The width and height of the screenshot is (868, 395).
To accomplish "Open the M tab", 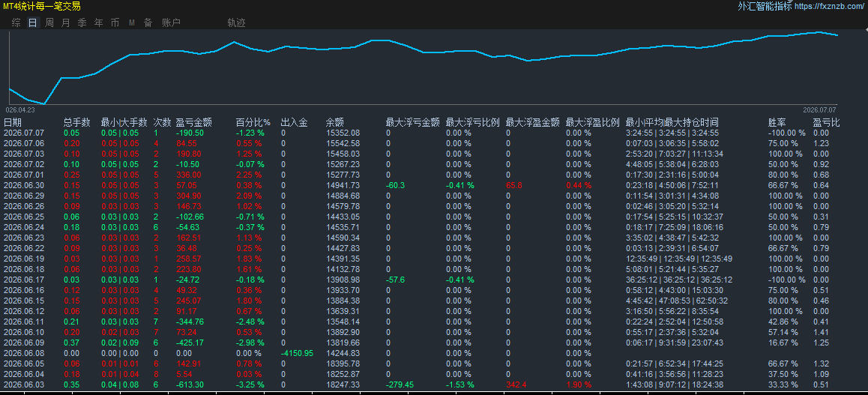I will (x=132, y=22).
